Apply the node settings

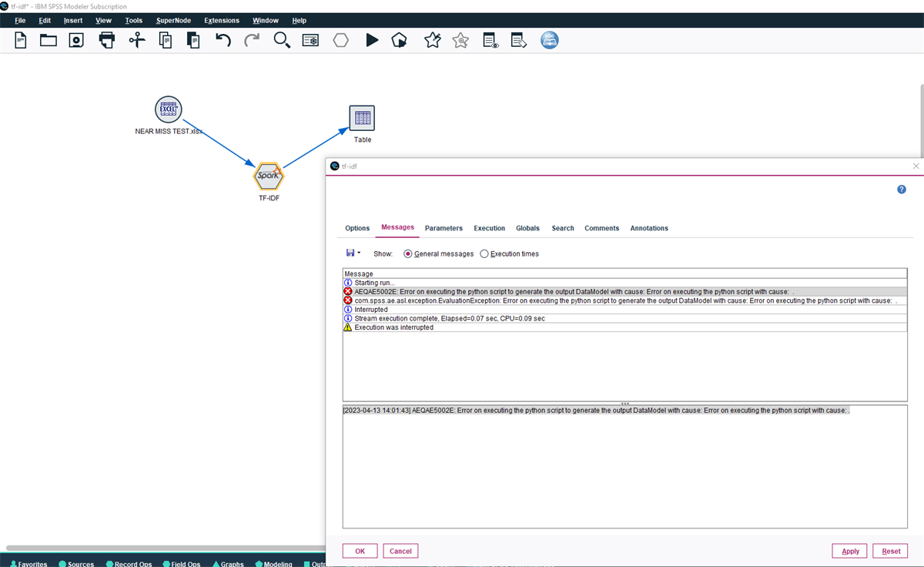tap(849, 550)
